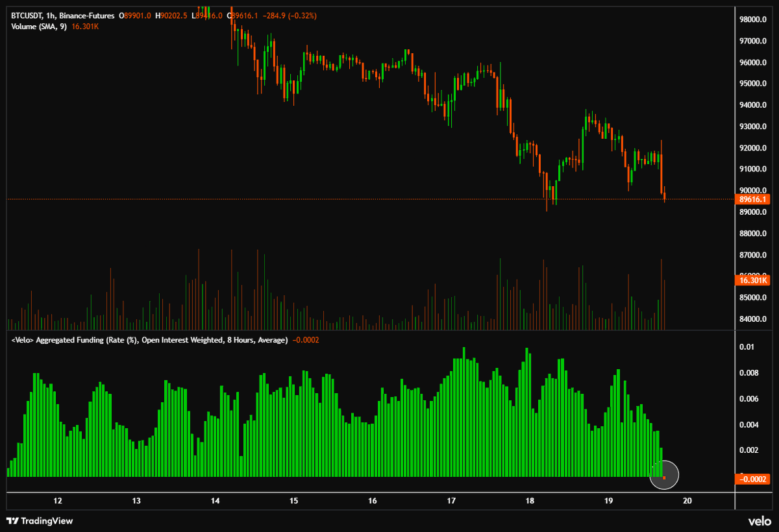Click the 88000.0 price axis label

[754, 234]
